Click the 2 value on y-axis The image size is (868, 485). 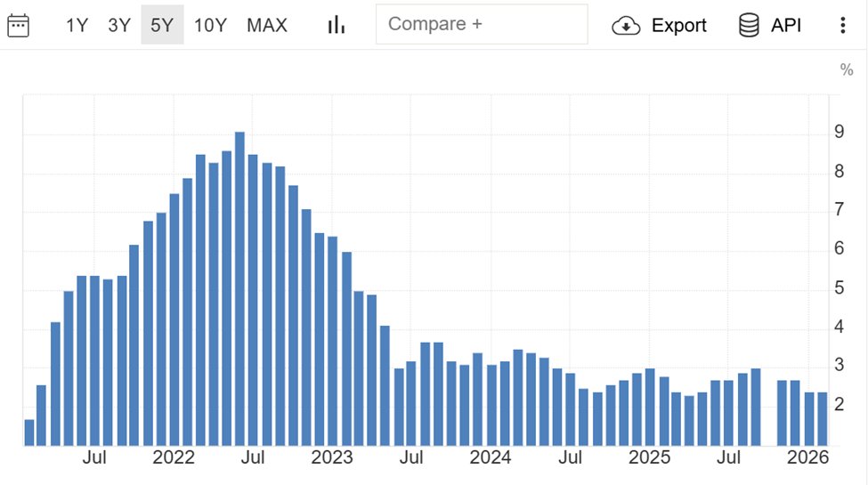click(840, 405)
